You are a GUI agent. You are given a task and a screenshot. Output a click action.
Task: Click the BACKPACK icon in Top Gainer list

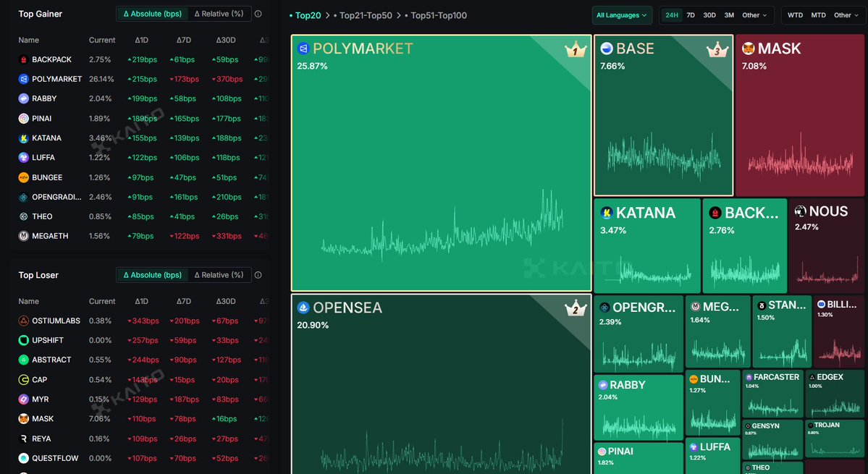coord(23,60)
